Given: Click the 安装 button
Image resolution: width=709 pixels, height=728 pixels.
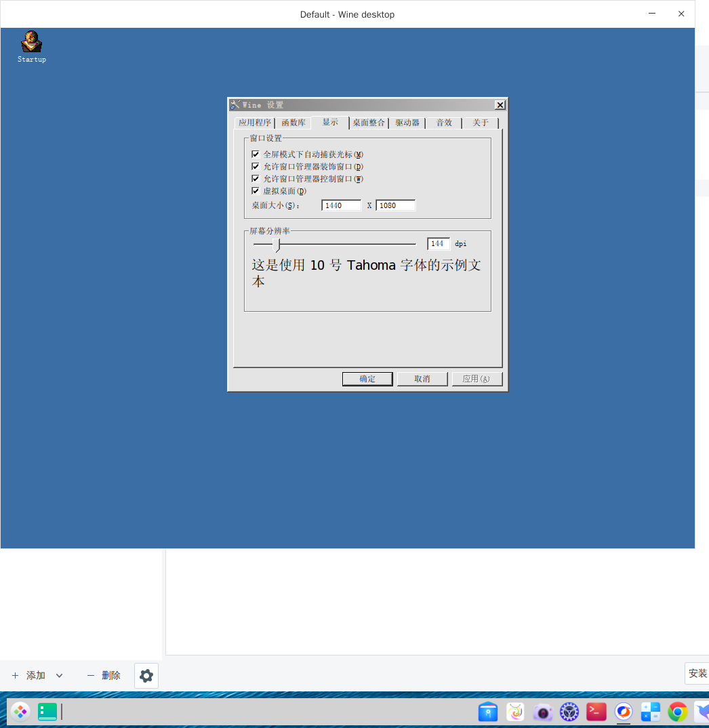Looking at the screenshot, I should tap(697, 673).
